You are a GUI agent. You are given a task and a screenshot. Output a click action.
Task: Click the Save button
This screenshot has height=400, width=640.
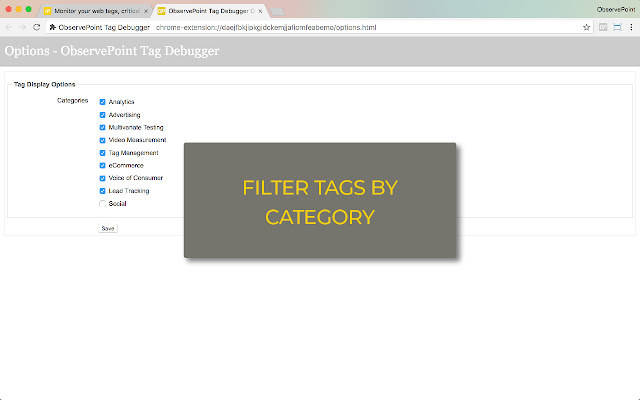(x=108, y=229)
